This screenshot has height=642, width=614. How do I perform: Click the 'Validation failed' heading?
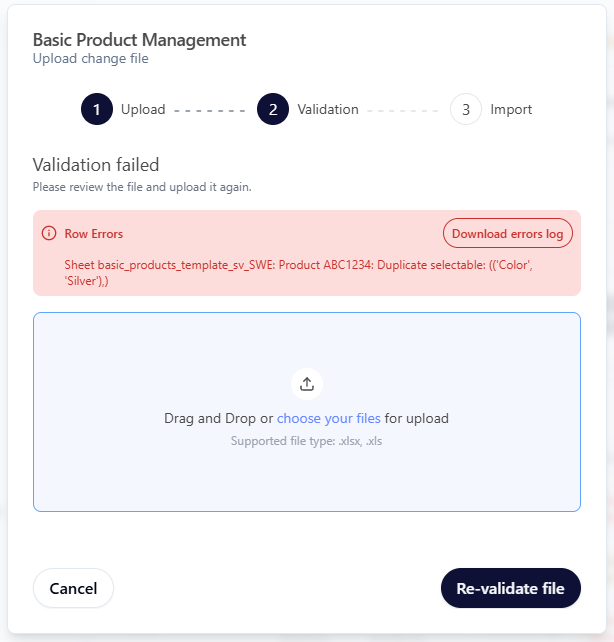point(96,165)
